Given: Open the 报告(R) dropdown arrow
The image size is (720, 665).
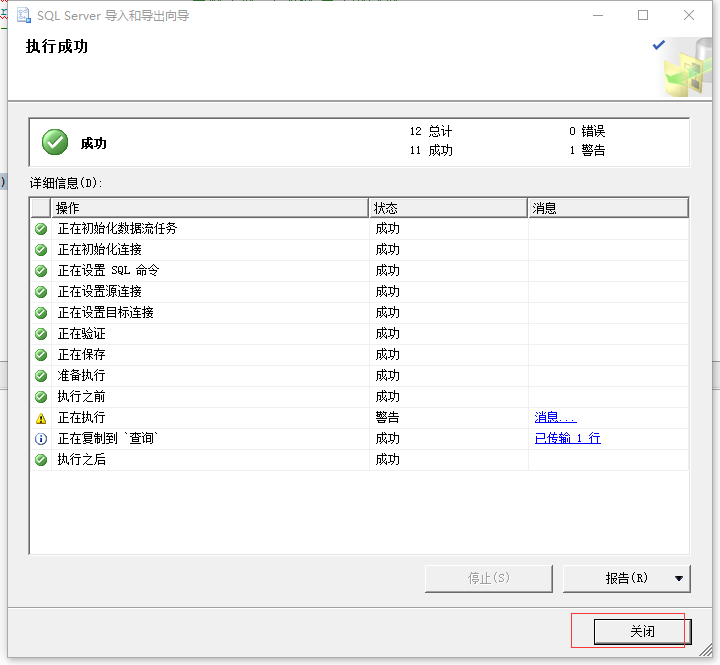Looking at the screenshot, I should click(679, 579).
